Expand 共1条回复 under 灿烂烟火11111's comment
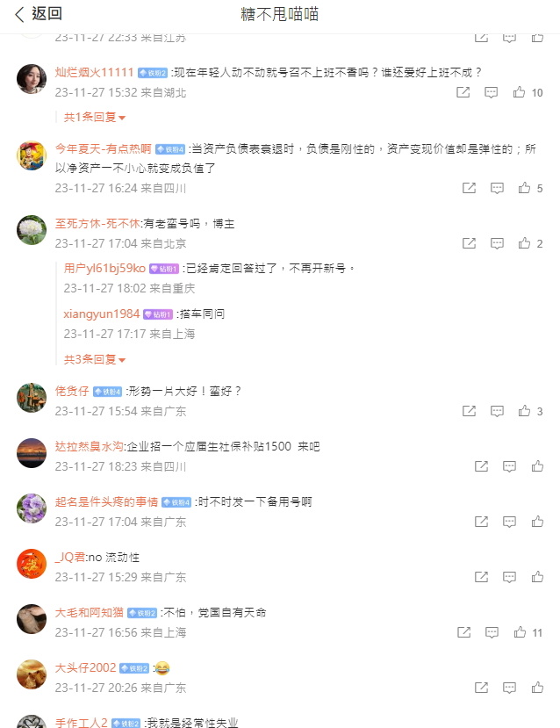The image size is (560, 728). [x=95, y=117]
